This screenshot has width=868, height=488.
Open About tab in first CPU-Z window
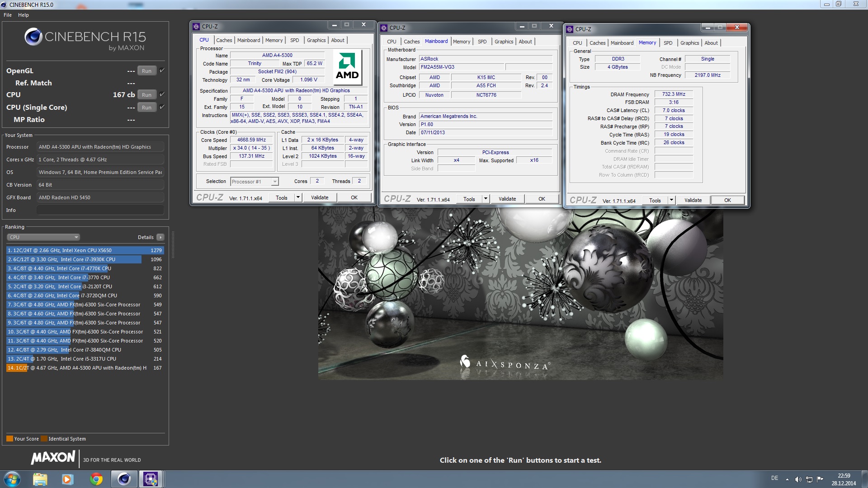(338, 40)
